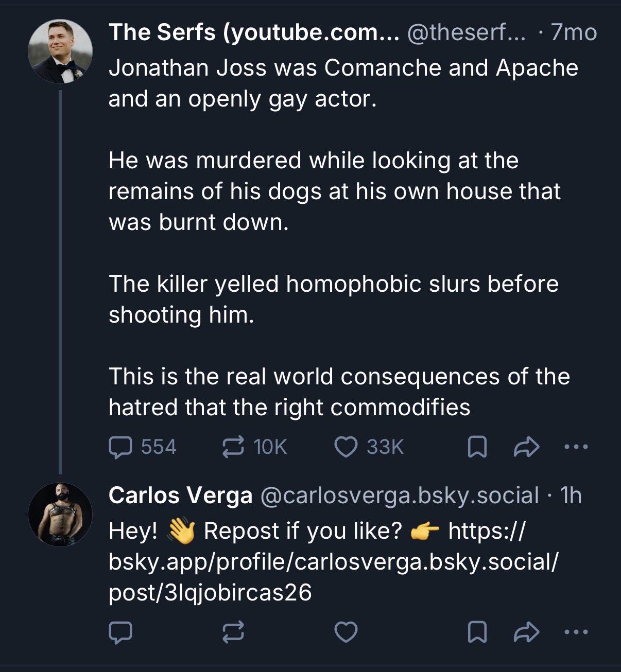Open more options for The Serfs post
The width and height of the screenshot is (621, 672).
pyautogui.click(x=576, y=448)
